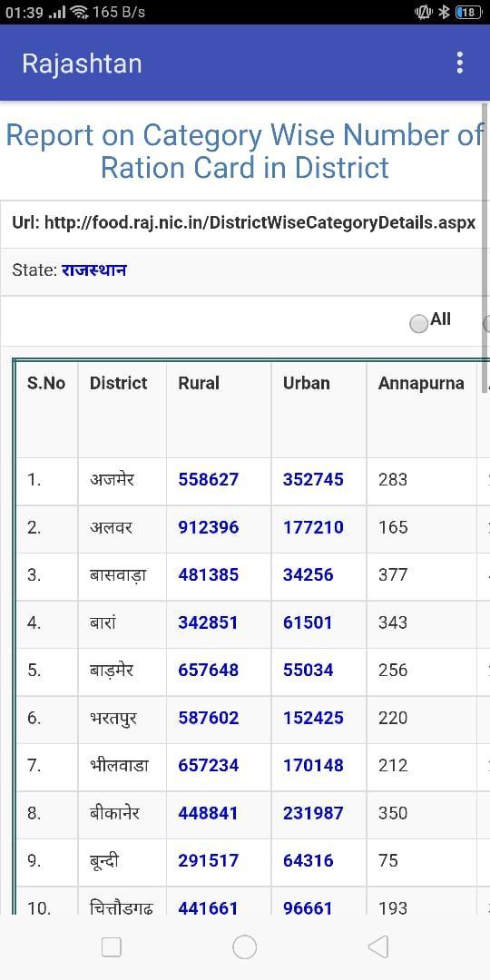Screen dimensions: 490x980
Task: Click the Annapurna value 220
Action: pos(393,717)
